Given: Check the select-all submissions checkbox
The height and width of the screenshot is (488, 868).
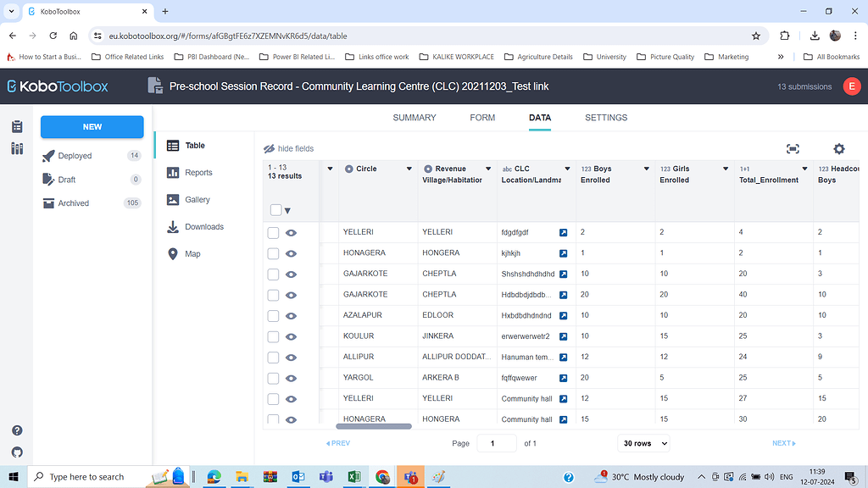Looking at the screenshot, I should click(275, 208).
